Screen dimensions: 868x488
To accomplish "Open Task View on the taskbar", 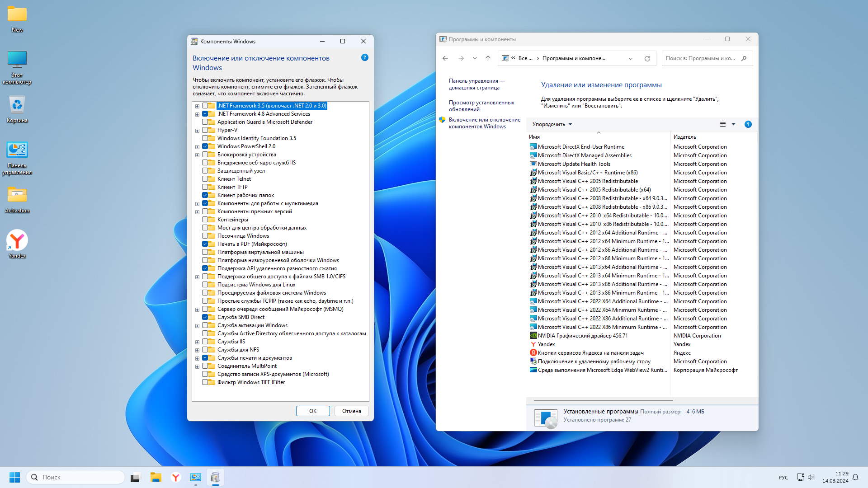I will pyautogui.click(x=135, y=477).
